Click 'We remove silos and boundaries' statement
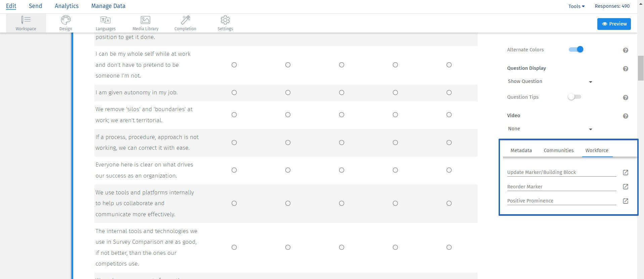Screen dimensions: 644x279 (144, 114)
